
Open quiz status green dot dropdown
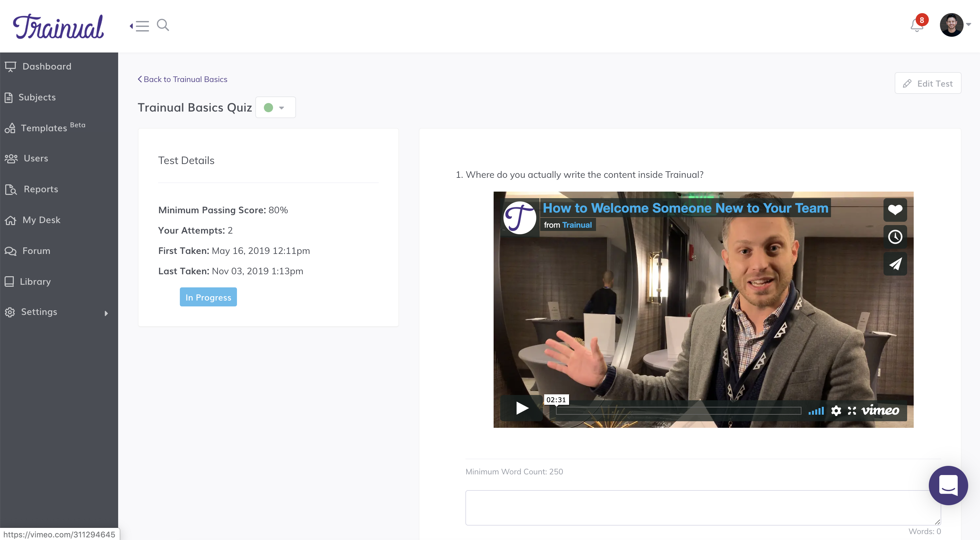coord(275,108)
